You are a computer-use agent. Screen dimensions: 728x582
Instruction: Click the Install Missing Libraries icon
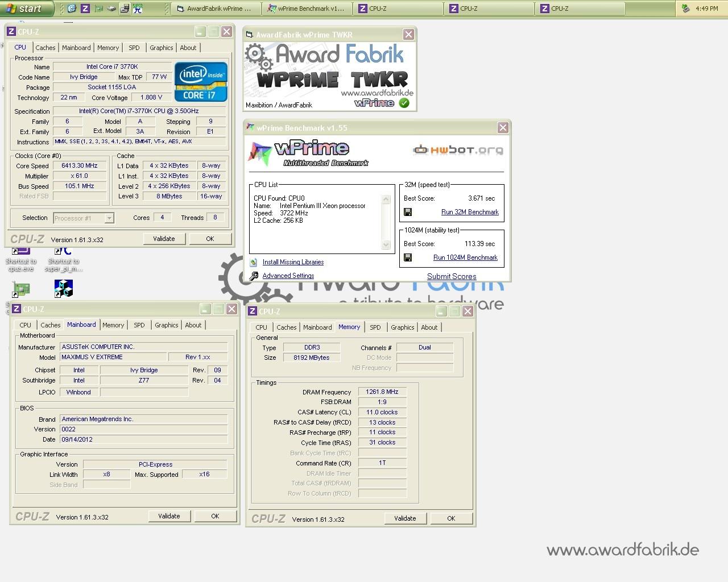[x=254, y=262]
